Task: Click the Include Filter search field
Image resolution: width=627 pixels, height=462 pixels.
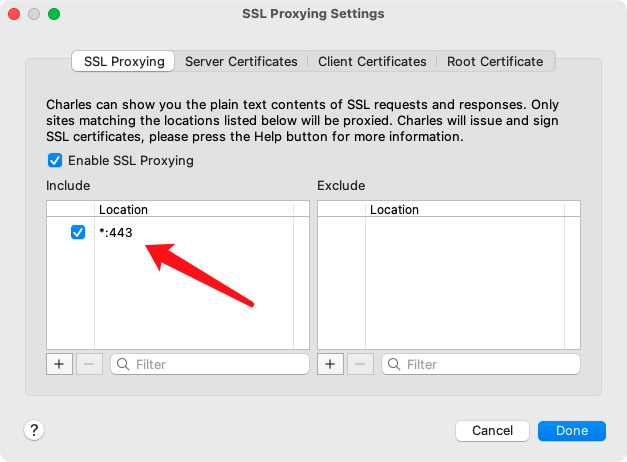Action: [x=210, y=364]
